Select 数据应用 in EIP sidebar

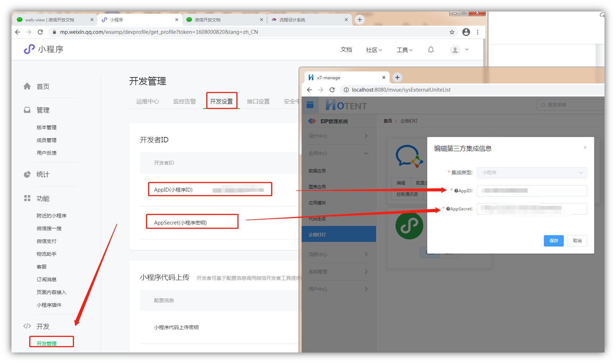(317, 171)
